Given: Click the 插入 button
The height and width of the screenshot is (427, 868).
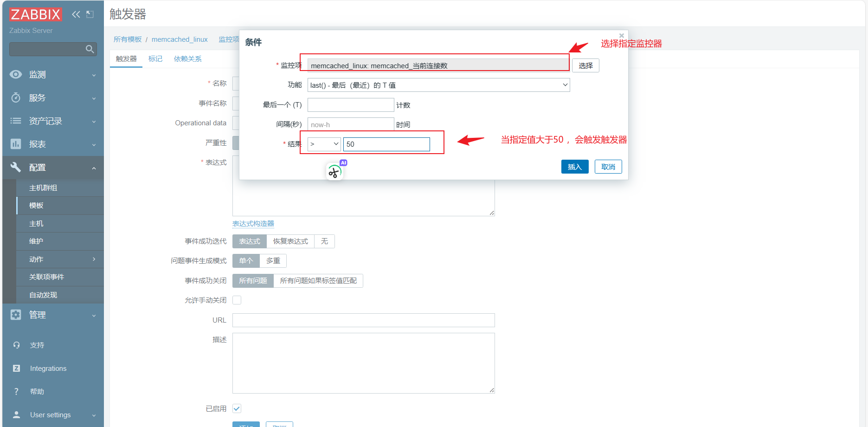Looking at the screenshot, I should [575, 167].
